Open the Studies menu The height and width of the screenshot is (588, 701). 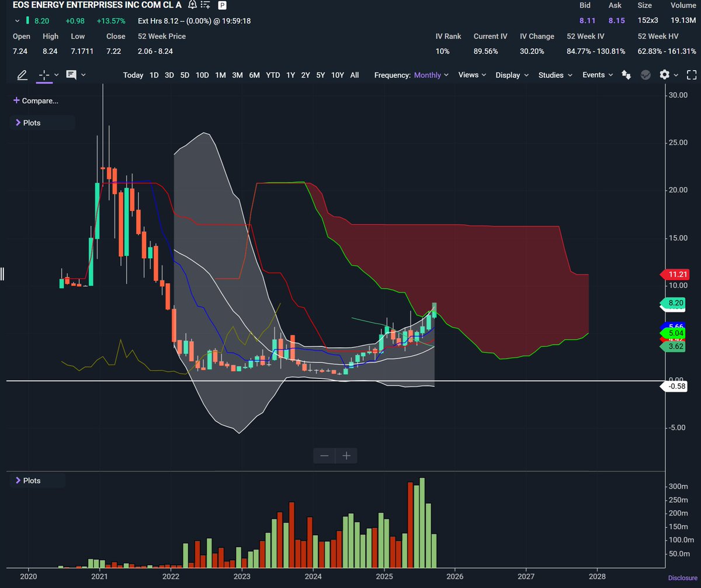point(556,75)
